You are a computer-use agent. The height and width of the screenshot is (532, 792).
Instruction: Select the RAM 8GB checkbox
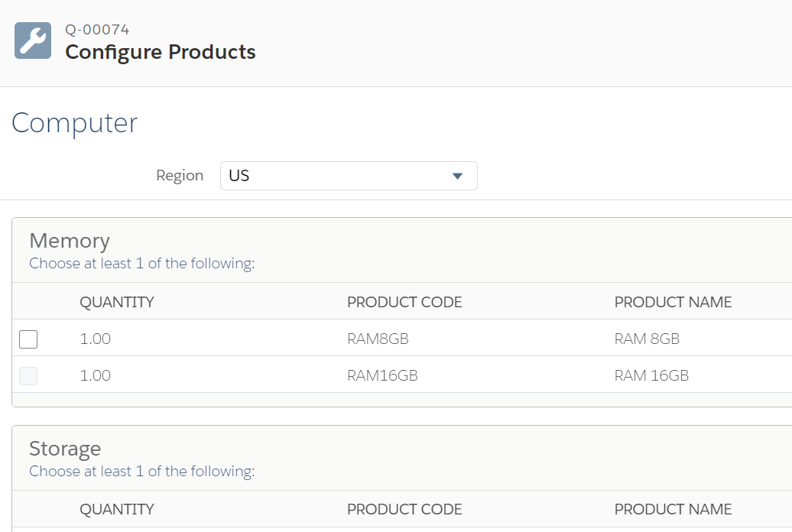(x=28, y=339)
